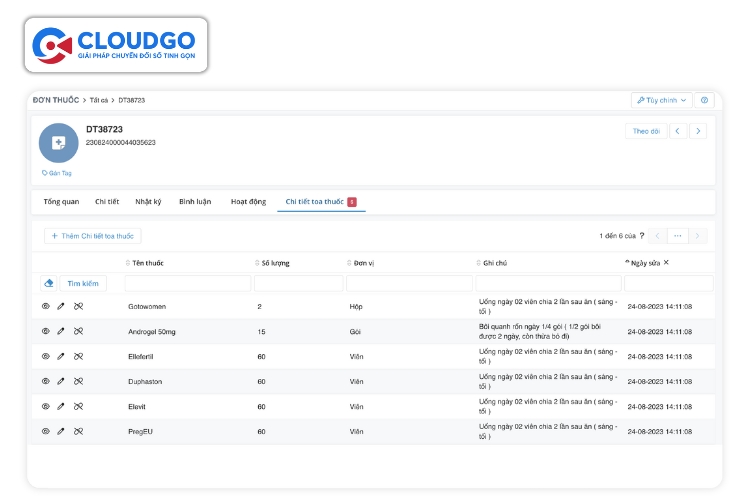Unlink the PregEU prescription item
The image size is (750, 500).
78,431
